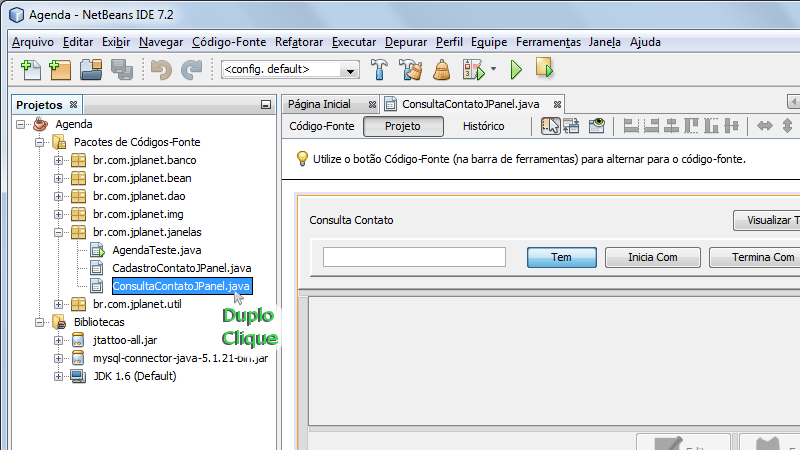800x450 pixels.
Task: Expand the br.com.jplanet.util package
Action: (x=58, y=305)
